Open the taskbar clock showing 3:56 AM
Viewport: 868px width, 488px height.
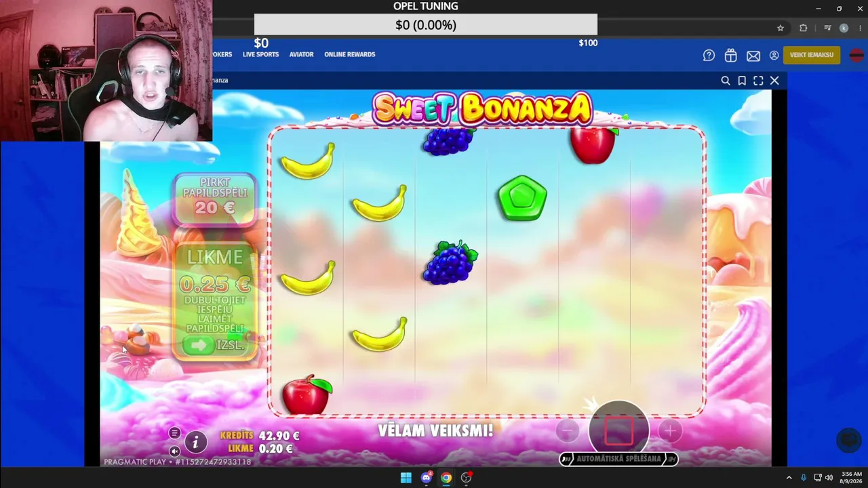(x=851, y=478)
